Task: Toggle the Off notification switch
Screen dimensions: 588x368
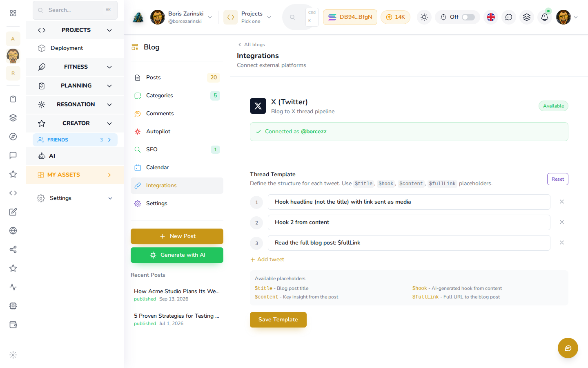Action: click(468, 17)
